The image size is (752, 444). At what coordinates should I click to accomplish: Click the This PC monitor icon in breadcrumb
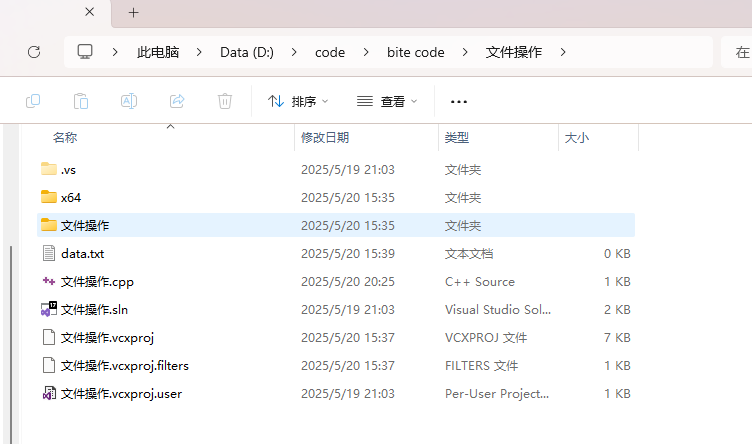[85, 51]
